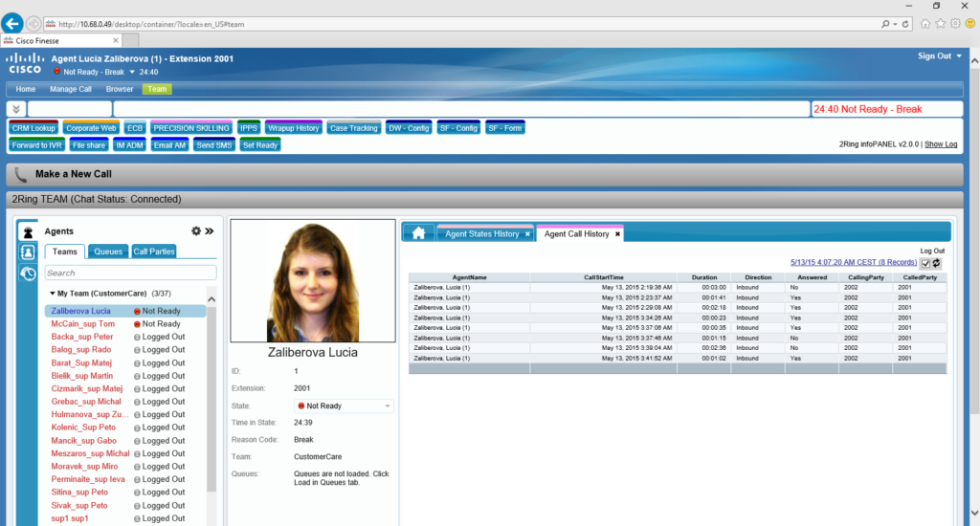Switch to Queues tab
This screenshot has height=526, width=980.
click(x=108, y=252)
